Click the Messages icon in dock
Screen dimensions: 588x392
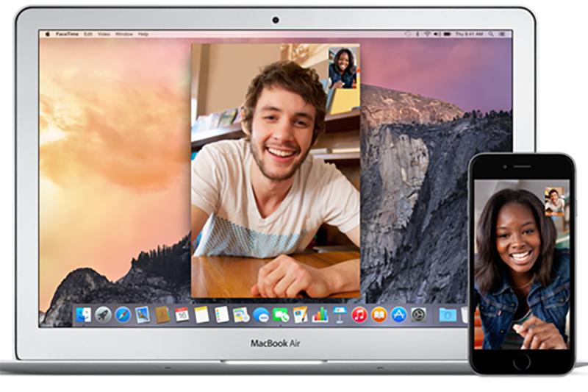[261, 315]
